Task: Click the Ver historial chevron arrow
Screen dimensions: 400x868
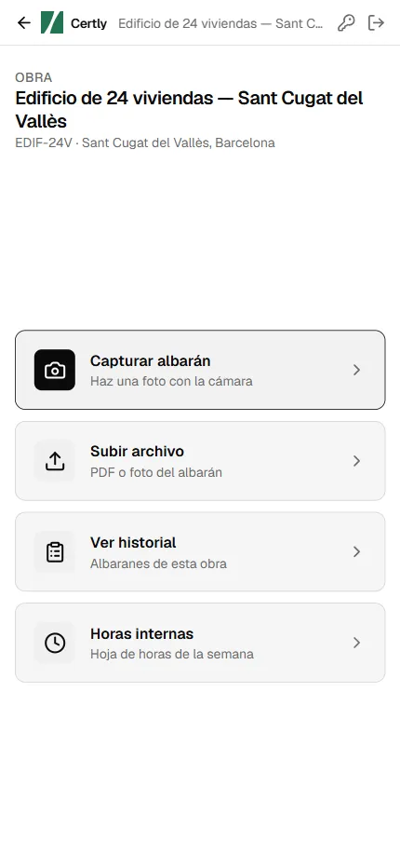Action: click(357, 552)
